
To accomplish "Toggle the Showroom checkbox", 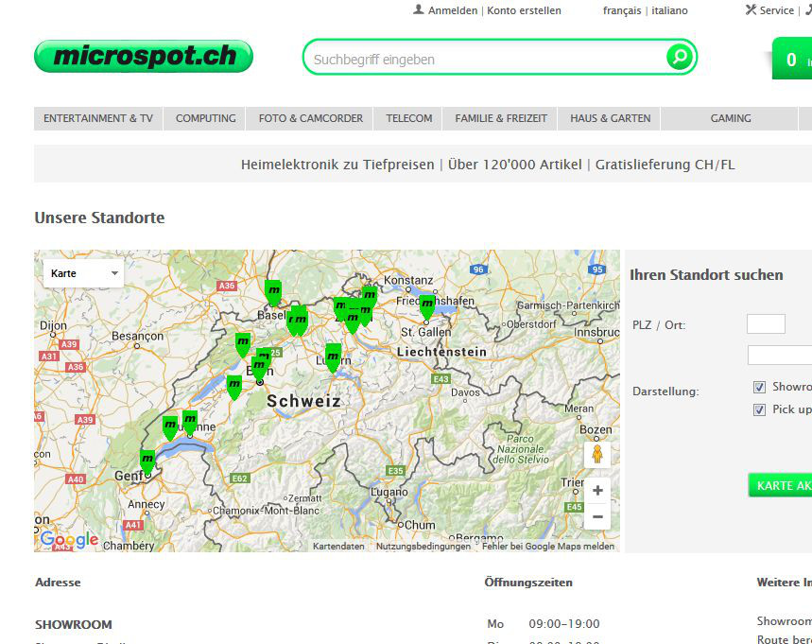I will pos(759,387).
